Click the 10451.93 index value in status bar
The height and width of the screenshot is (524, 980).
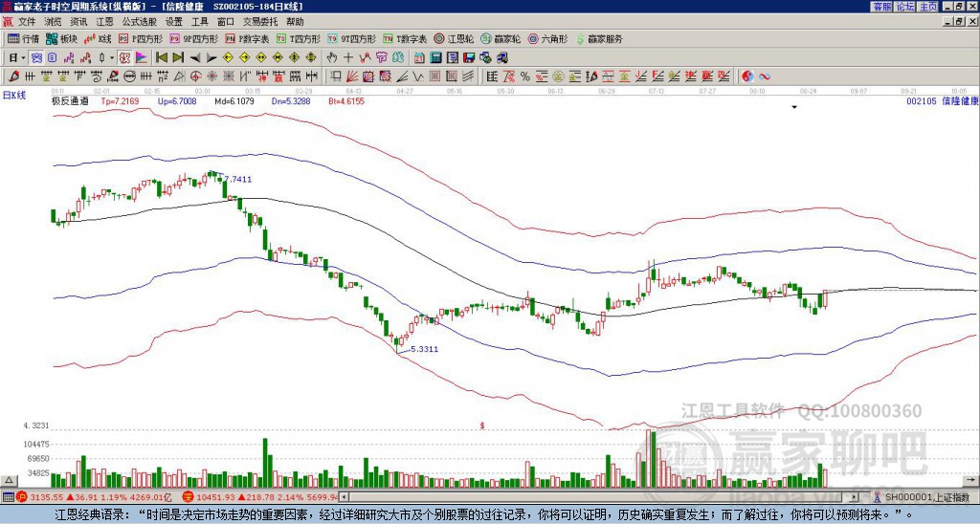214,497
